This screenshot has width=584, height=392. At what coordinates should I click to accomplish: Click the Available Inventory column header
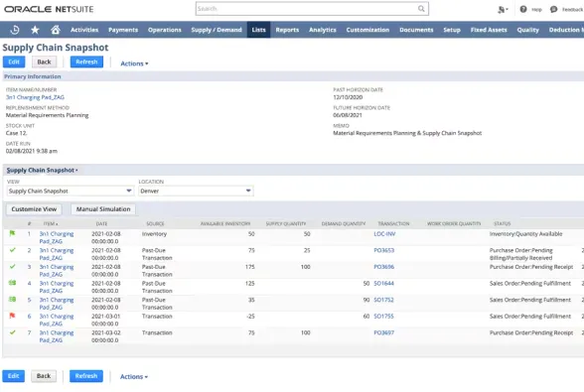click(x=225, y=223)
